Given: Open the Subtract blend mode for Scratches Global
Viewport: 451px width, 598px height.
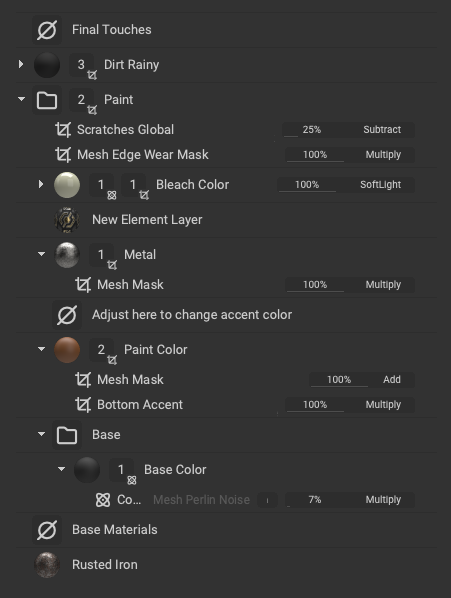Looking at the screenshot, I should [382, 130].
